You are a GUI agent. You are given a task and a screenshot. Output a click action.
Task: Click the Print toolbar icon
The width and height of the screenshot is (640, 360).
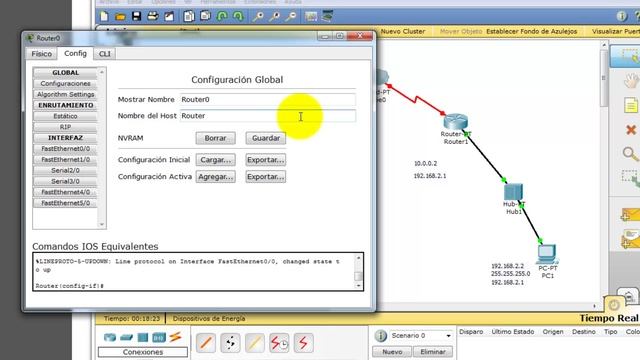[153, 16]
